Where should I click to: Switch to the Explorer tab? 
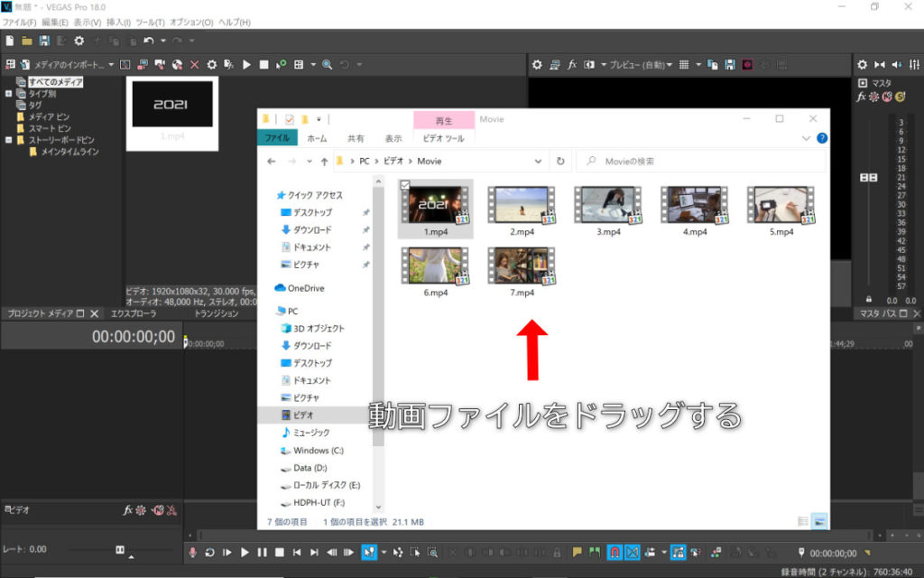133,313
